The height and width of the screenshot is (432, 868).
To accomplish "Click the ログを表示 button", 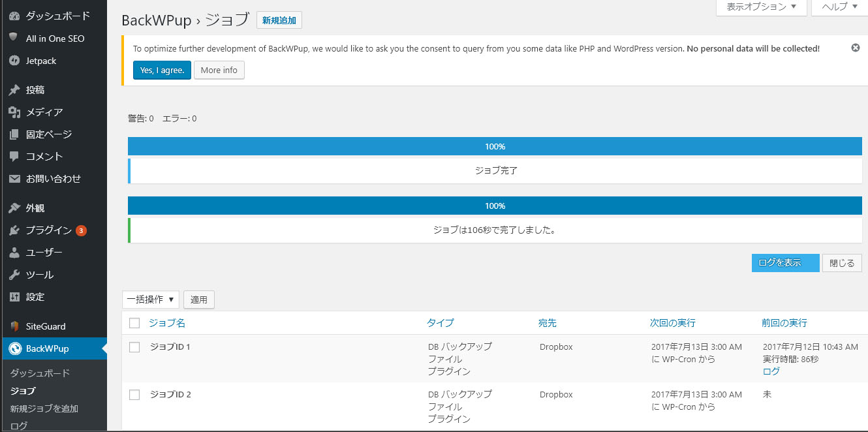I will 785,263.
